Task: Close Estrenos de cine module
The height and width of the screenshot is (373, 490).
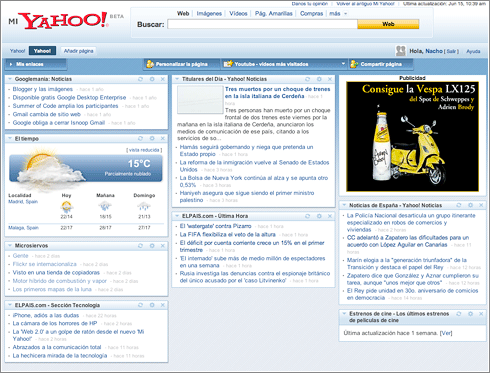Action: click(481, 314)
